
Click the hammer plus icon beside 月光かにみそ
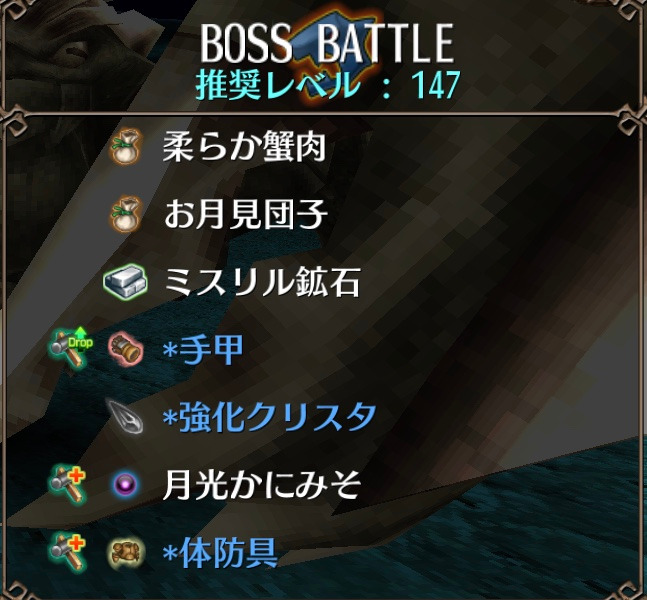[x=67, y=483]
